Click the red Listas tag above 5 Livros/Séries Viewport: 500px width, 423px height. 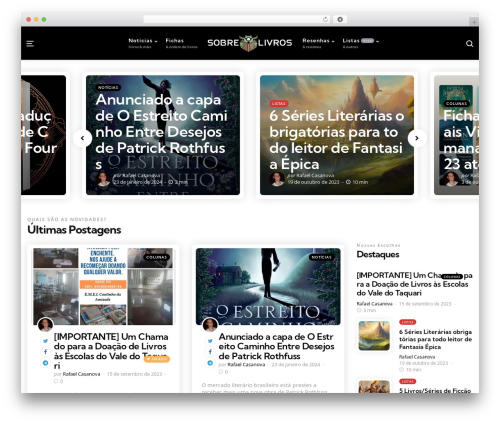pos(407,381)
